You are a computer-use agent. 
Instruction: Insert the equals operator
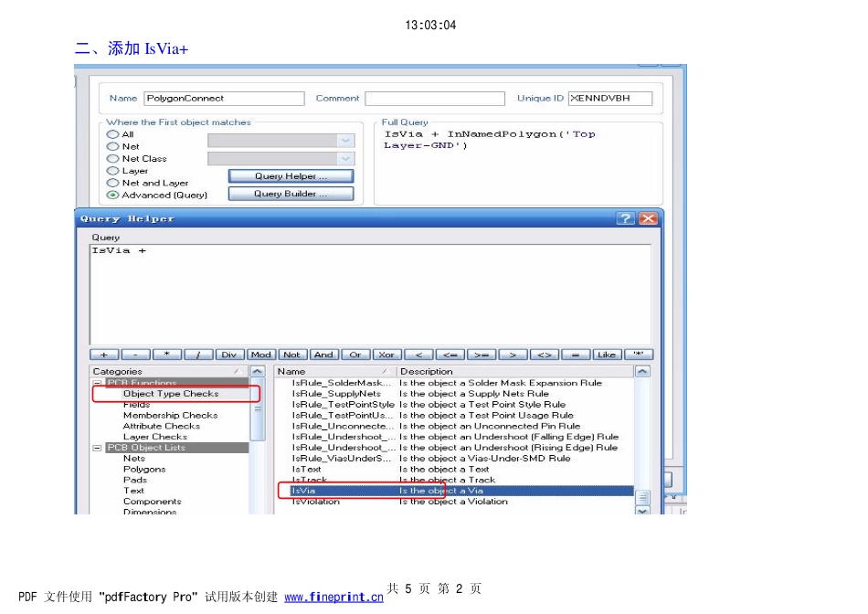(576, 355)
